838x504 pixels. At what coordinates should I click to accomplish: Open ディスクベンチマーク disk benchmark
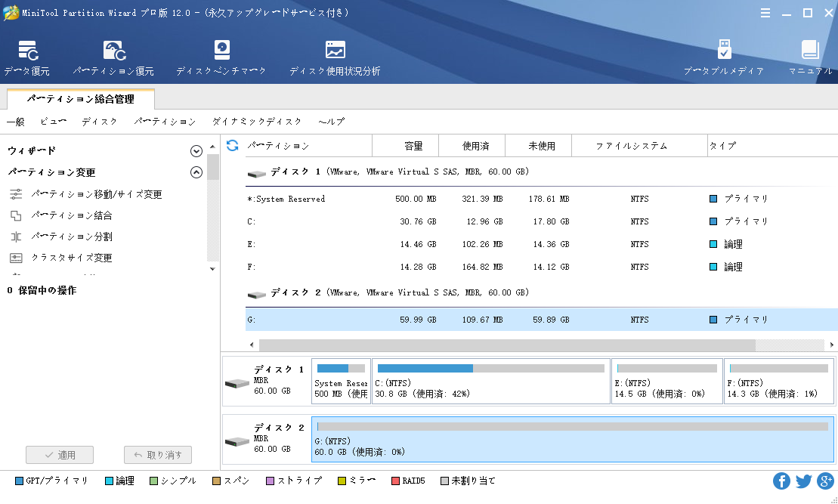221,58
